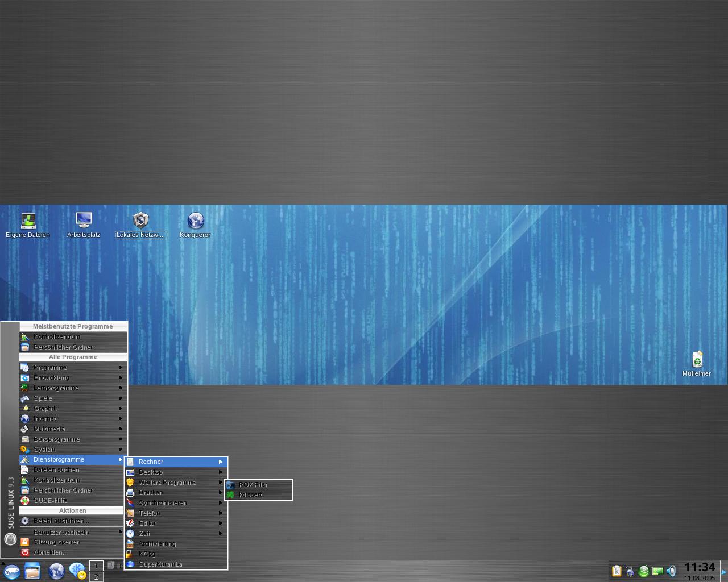The height and width of the screenshot is (582, 728).
Task: Click the green network card tray icon
Action: coord(657,571)
